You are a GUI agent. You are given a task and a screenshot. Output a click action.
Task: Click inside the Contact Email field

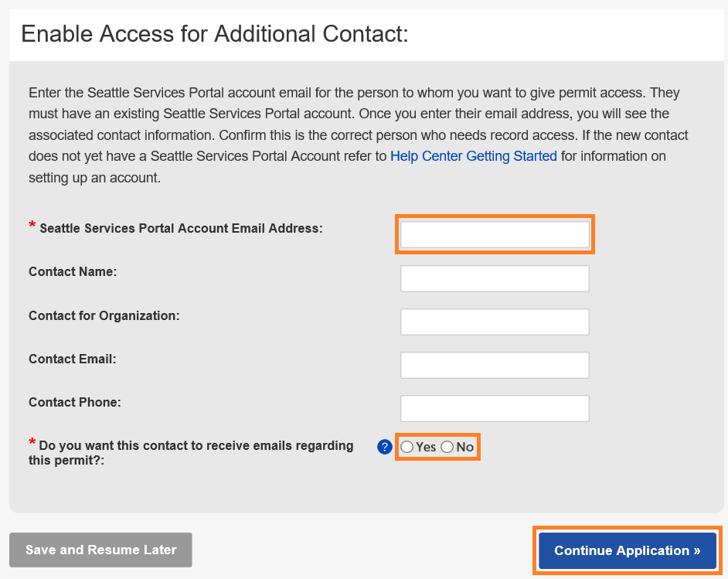tap(494, 365)
